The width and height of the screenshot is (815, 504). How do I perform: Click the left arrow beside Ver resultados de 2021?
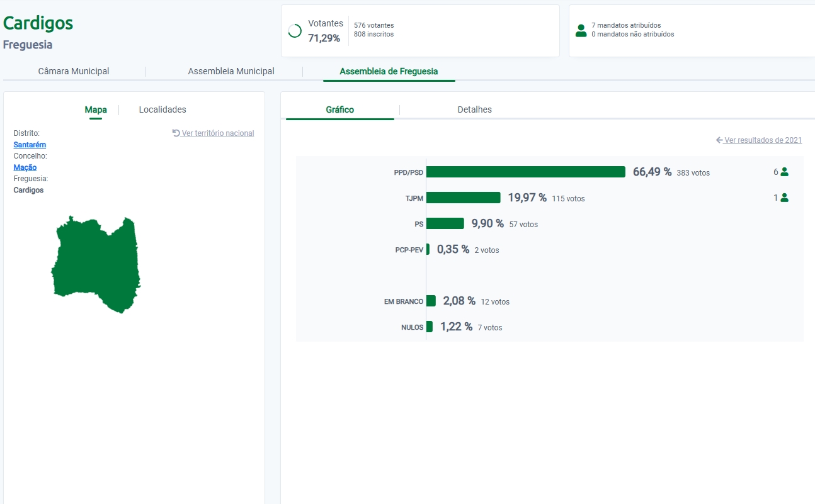click(x=719, y=140)
